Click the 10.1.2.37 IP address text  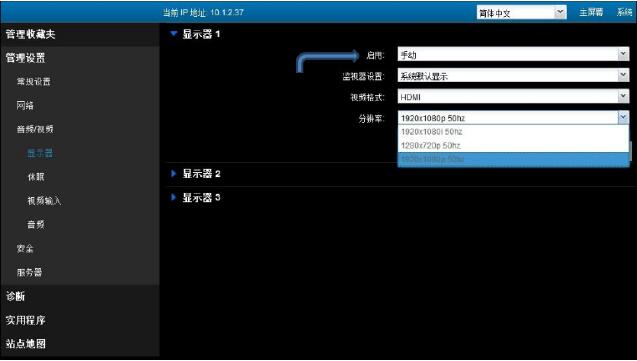coord(227,13)
